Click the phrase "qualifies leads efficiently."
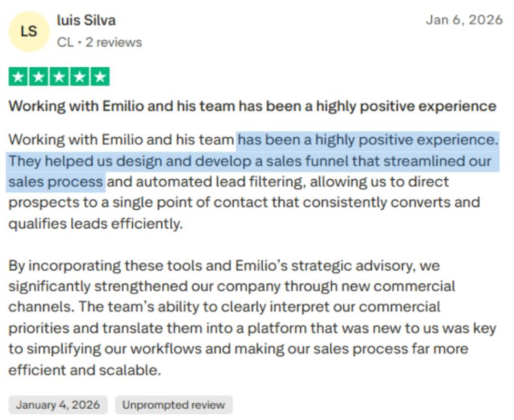Image resolution: width=514 pixels, height=420 pixels. click(x=95, y=224)
